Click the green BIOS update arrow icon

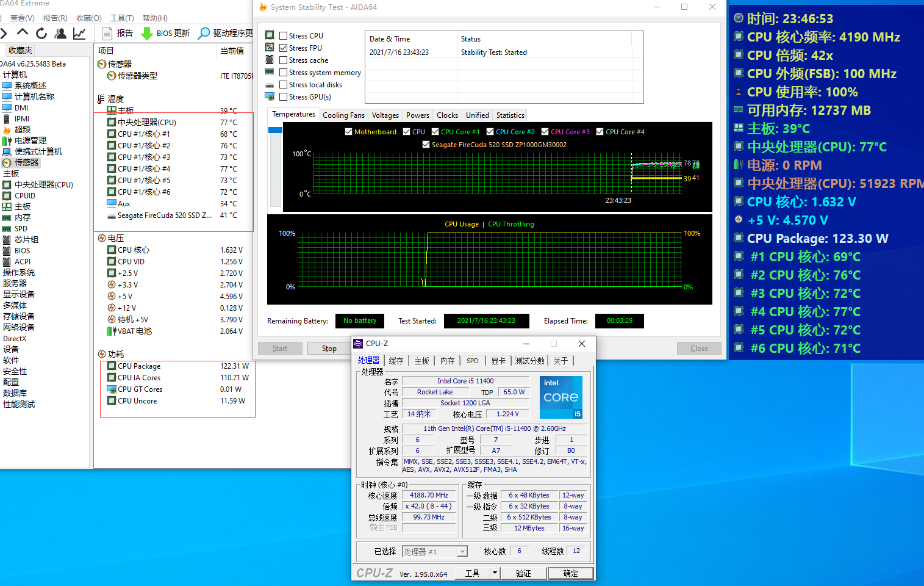click(146, 33)
